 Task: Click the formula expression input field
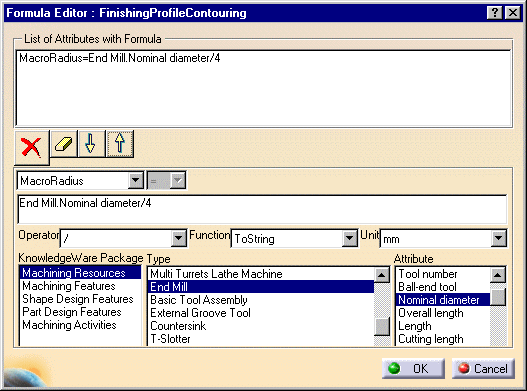point(262,209)
